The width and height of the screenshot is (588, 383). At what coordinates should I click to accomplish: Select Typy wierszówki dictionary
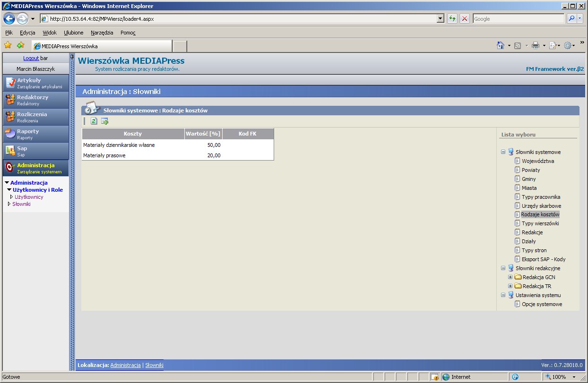point(540,223)
